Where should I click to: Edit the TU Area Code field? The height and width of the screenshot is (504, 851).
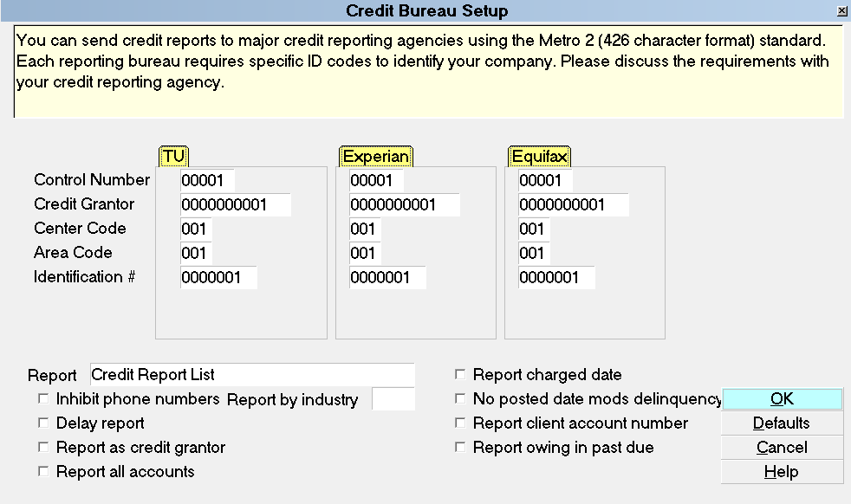(x=196, y=254)
